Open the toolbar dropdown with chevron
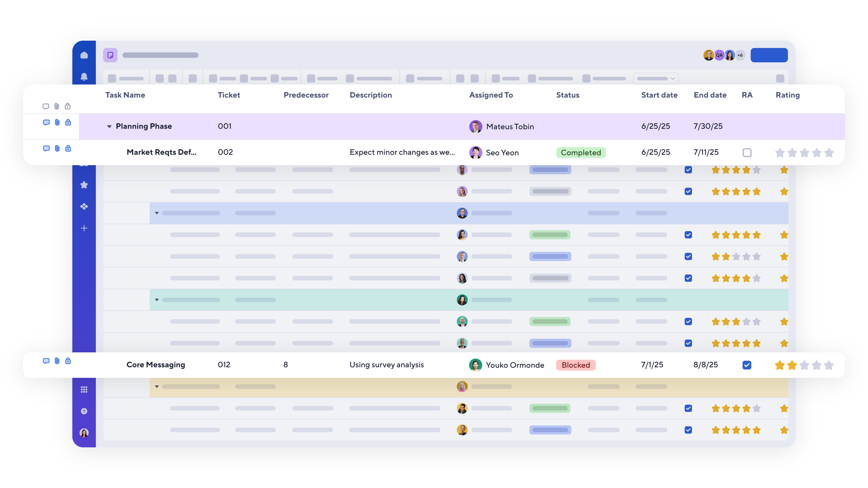Screen dimensions: 868x488 656,78
